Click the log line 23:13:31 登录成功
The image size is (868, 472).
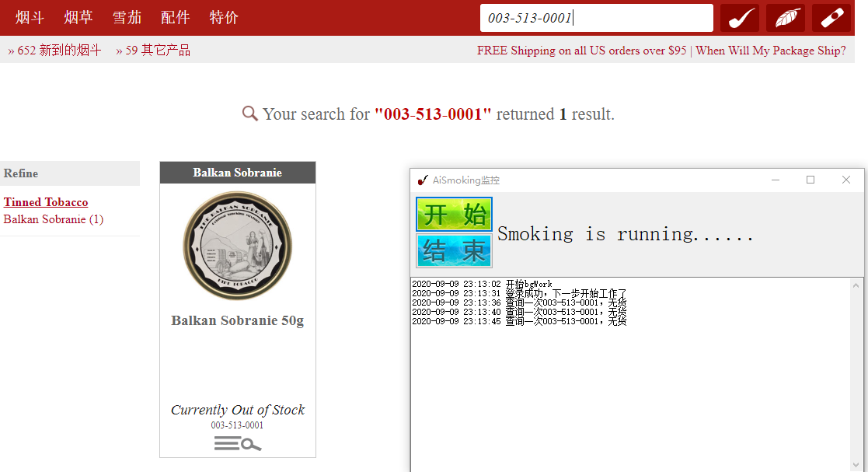[519, 293]
